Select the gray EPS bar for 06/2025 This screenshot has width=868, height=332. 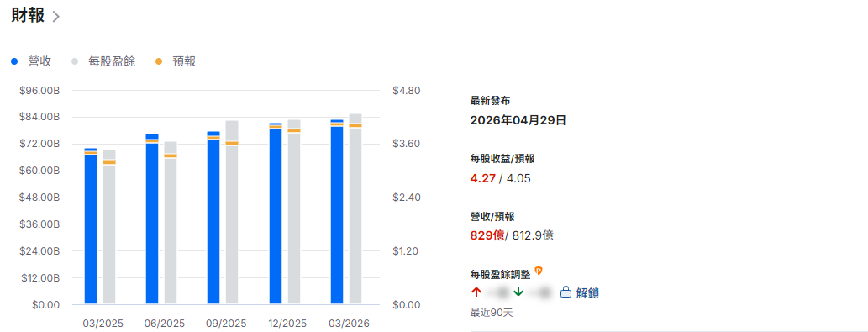171,223
